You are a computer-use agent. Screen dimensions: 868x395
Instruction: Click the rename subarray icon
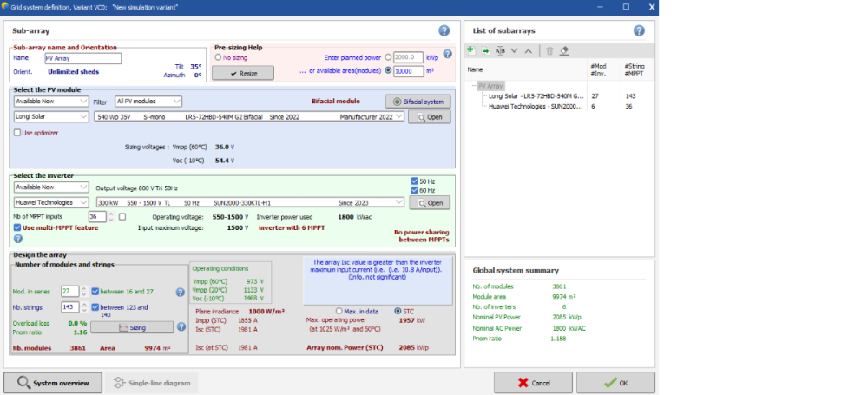500,51
